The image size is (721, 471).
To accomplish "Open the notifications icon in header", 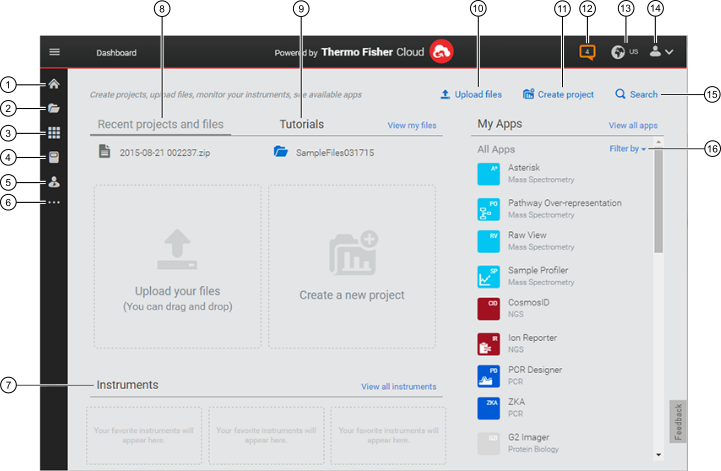I will (x=587, y=52).
